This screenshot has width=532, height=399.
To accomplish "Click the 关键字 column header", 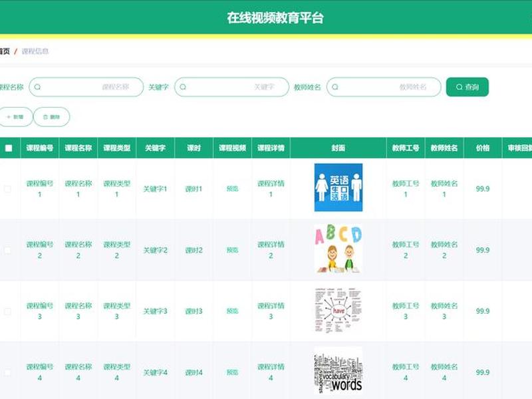I will point(156,148).
